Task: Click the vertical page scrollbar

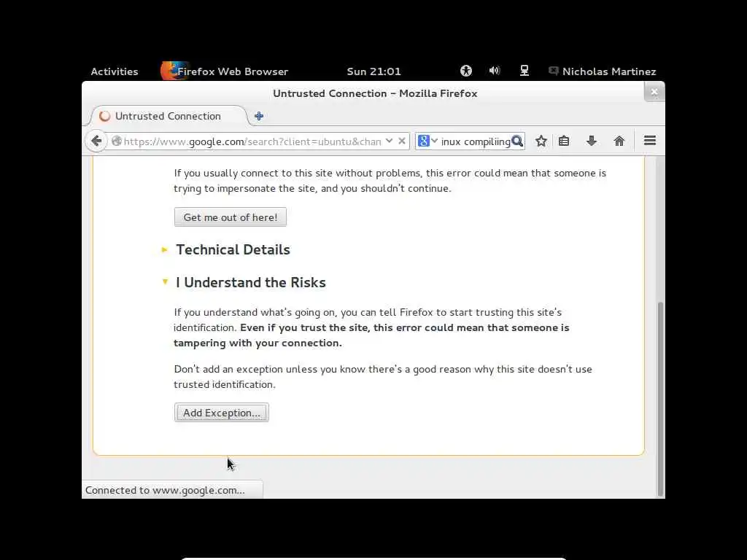Action: [659, 399]
